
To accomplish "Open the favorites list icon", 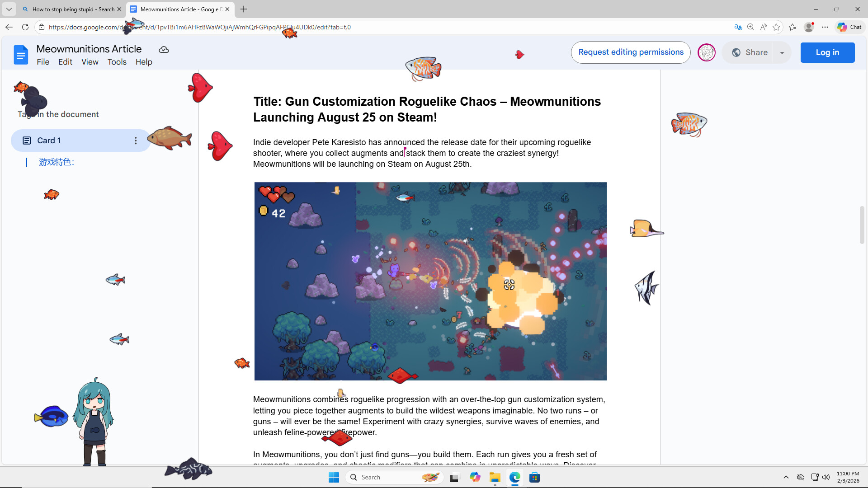I will 793,27.
